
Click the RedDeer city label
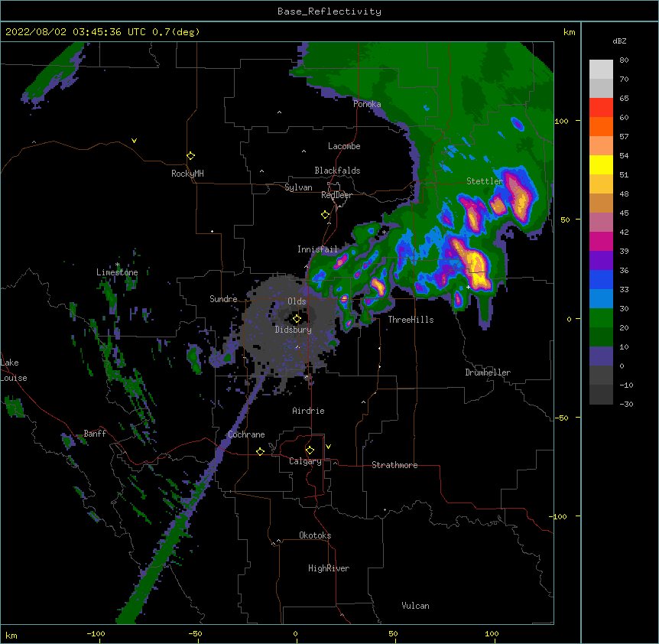[x=336, y=195]
